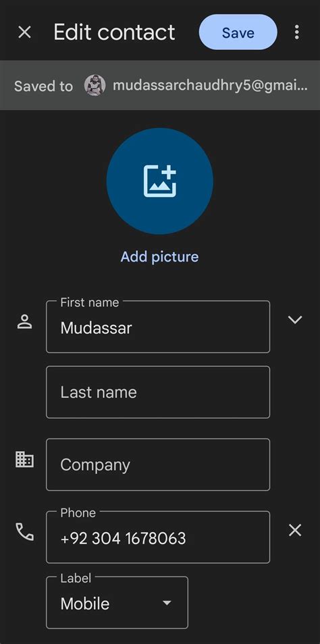Open the three-dot more options menu
Screen dimensions: 320x644
(x=296, y=32)
